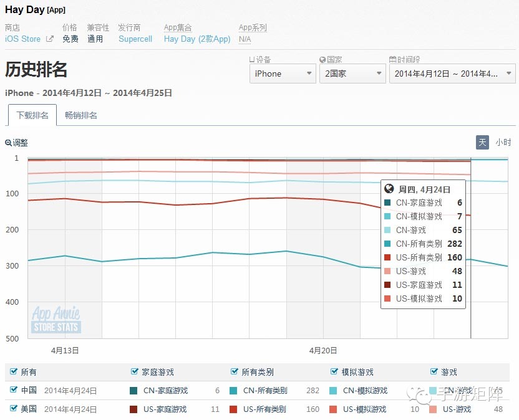
Task: Click the CN-所有类别 legend color swatch
Action: 233,391
